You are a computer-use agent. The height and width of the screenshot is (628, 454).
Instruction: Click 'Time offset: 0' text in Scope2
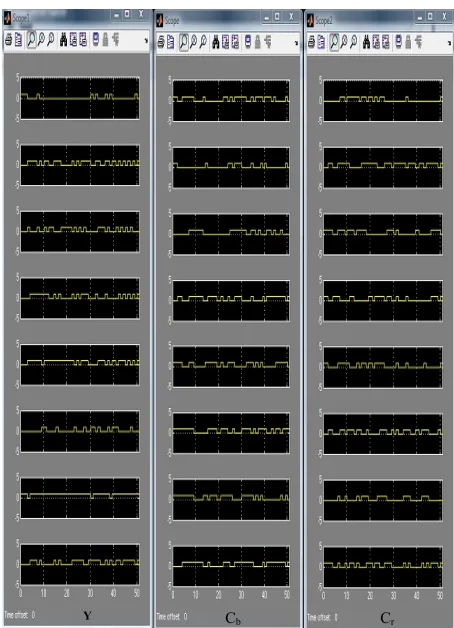[x=323, y=617]
